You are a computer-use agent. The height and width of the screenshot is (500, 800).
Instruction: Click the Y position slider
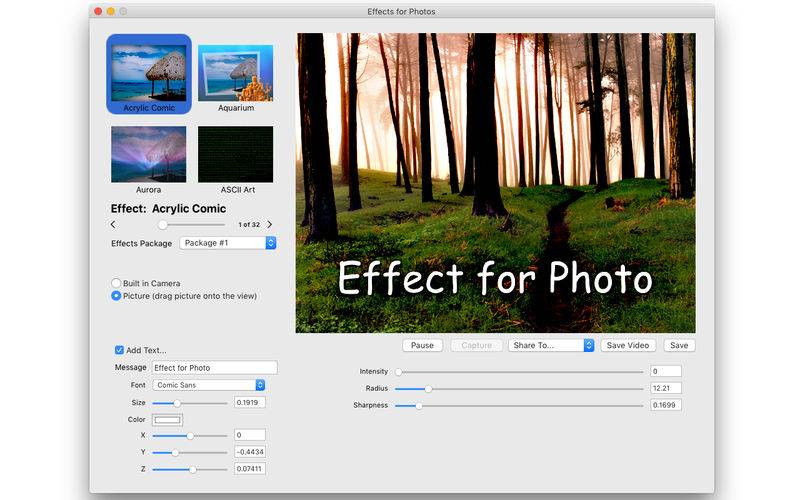coord(190,453)
